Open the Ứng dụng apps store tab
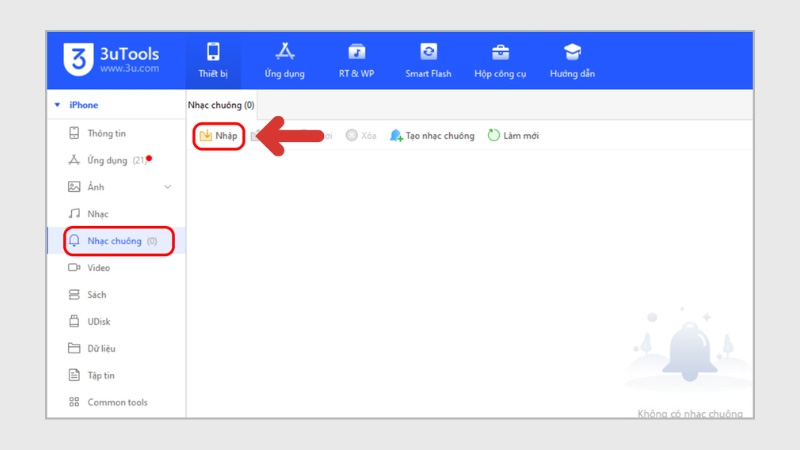800x450 pixels. click(x=284, y=60)
